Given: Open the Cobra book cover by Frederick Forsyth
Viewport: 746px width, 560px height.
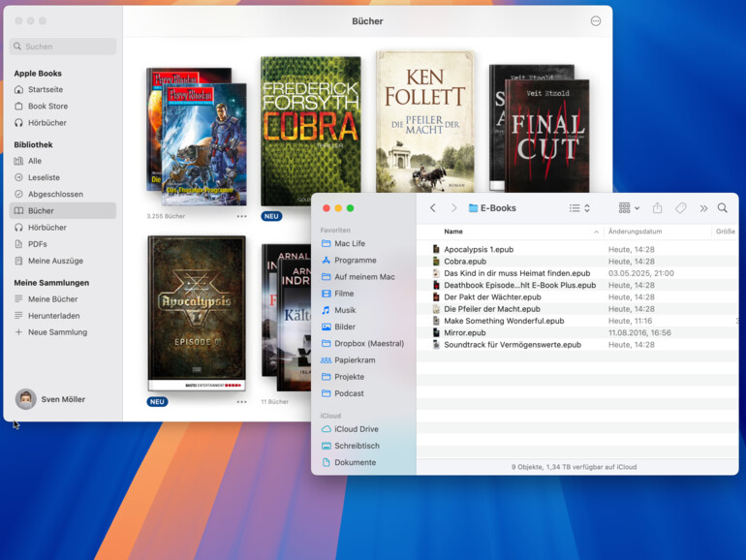Looking at the screenshot, I should pos(310,129).
